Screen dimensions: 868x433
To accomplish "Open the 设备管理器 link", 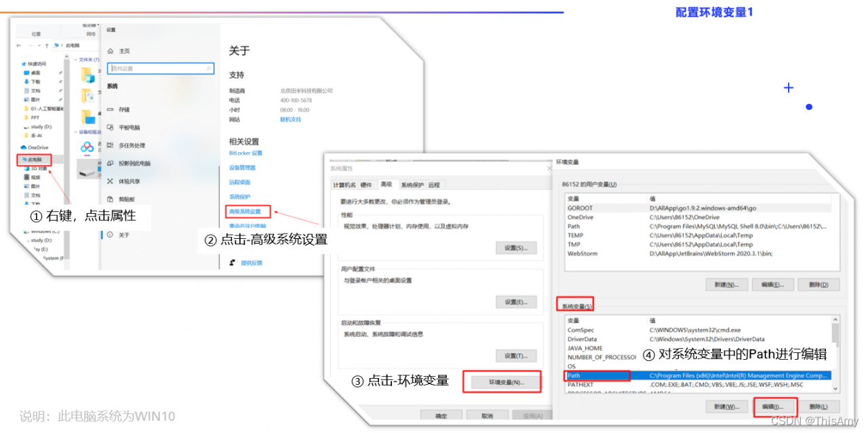I will tap(244, 168).
